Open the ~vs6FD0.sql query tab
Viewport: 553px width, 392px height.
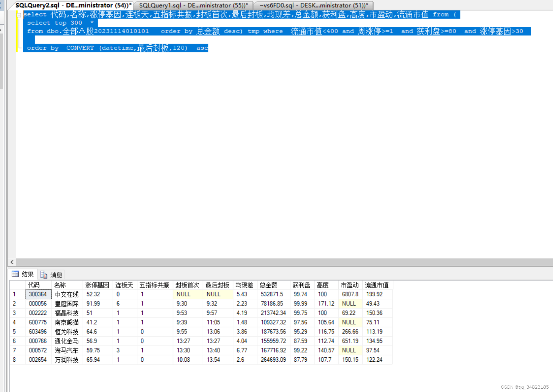(x=313, y=5)
